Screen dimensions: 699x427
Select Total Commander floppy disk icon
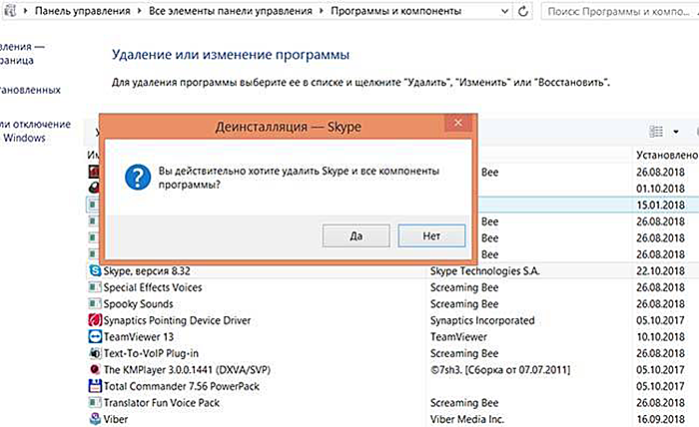pyautogui.click(x=95, y=386)
